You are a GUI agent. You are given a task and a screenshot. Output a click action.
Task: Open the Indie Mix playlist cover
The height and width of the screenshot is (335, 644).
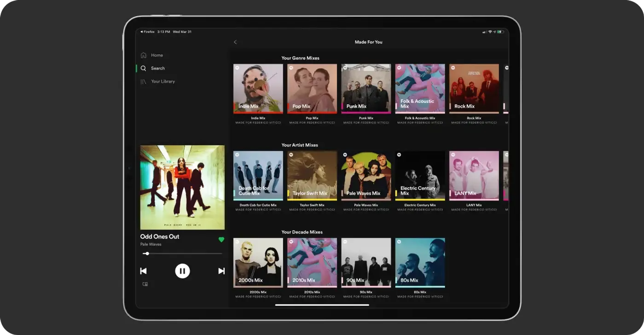[258, 89]
